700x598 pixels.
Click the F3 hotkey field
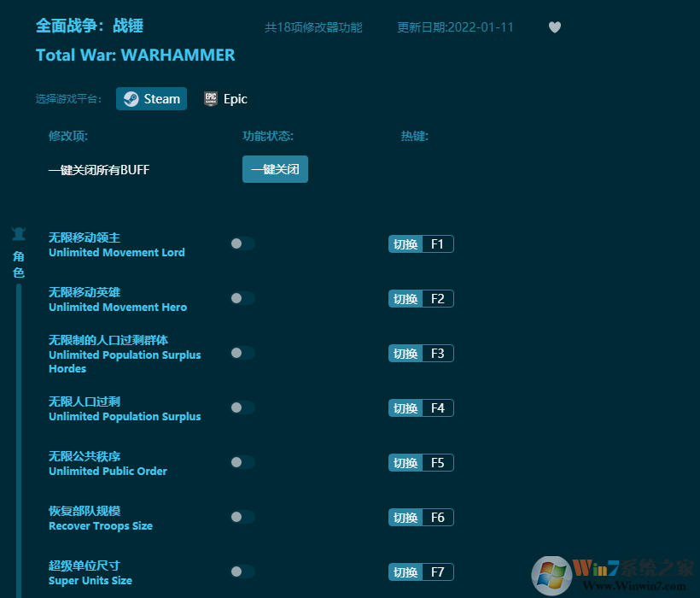tap(438, 354)
